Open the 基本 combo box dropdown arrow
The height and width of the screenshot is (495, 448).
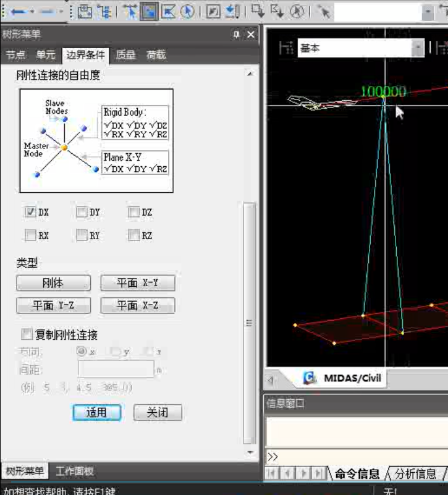click(x=418, y=48)
